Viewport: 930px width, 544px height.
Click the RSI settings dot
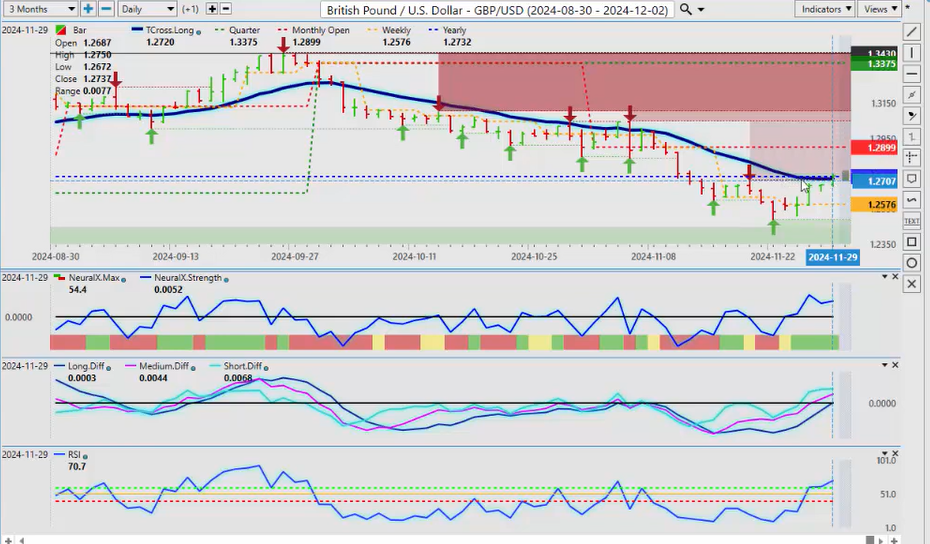(85, 456)
